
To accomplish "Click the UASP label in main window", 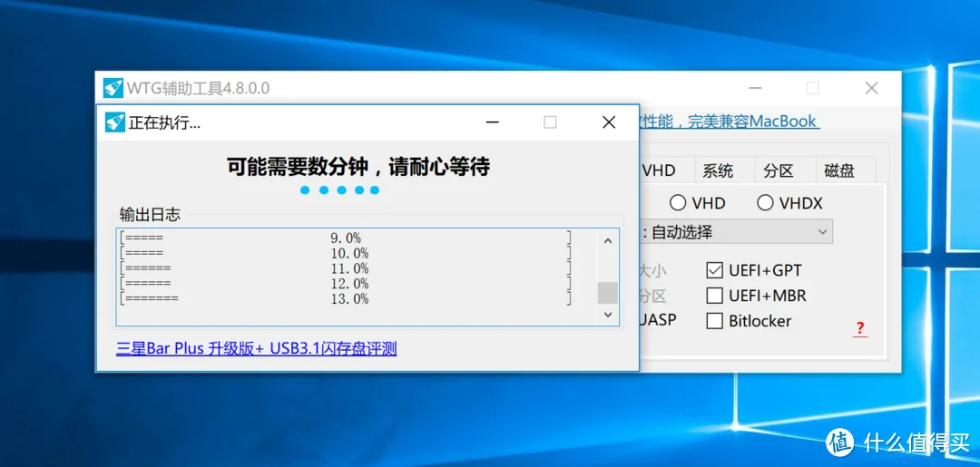I will (658, 320).
